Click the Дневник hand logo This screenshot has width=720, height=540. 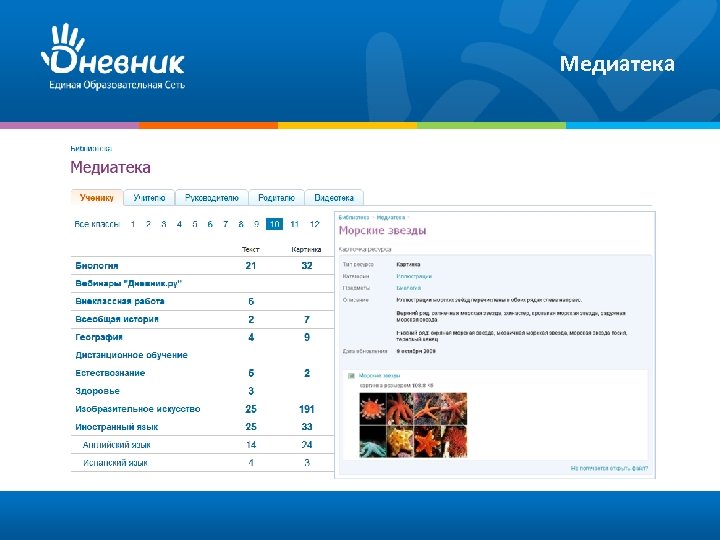(112, 56)
